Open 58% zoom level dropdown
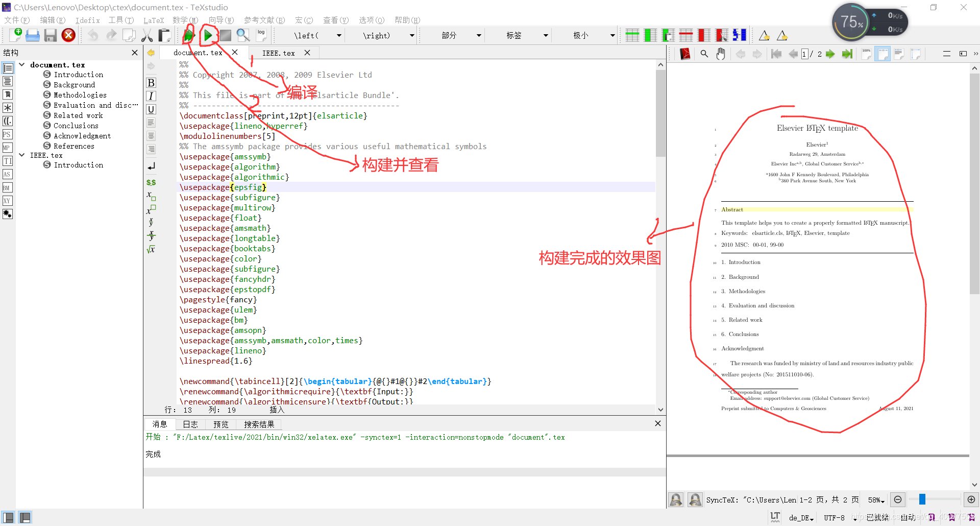 point(876,500)
